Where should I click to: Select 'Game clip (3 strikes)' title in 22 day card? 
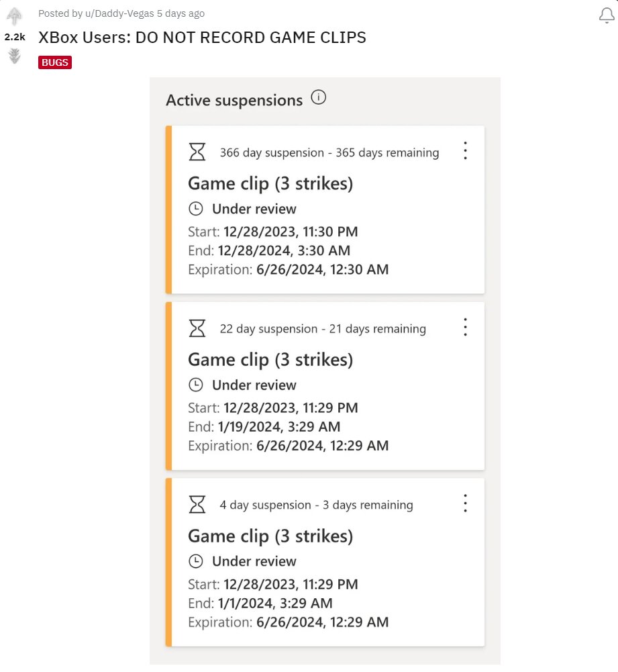[x=270, y=360]
